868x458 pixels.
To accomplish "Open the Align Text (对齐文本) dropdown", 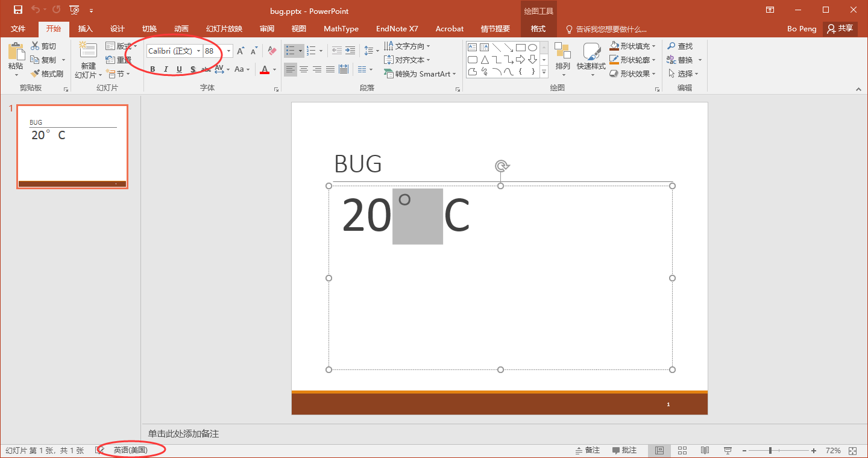I will pyautogui.click(x=407, y=60).
